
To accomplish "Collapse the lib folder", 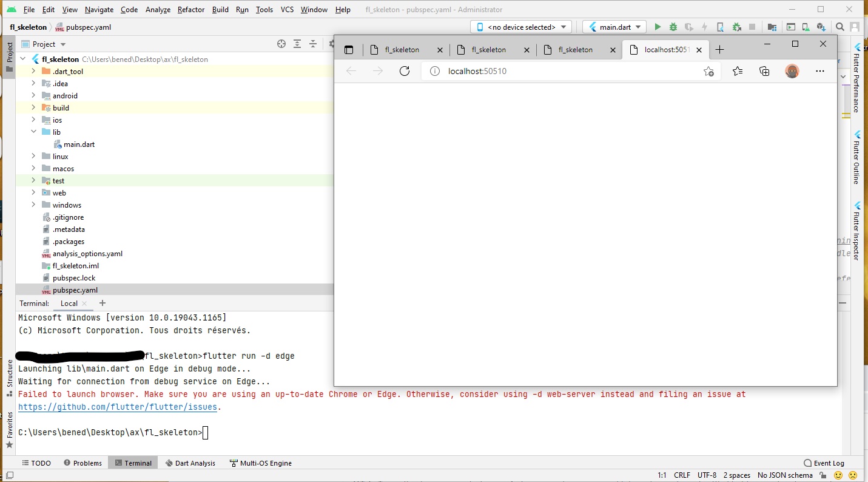I will click(33, 132).
